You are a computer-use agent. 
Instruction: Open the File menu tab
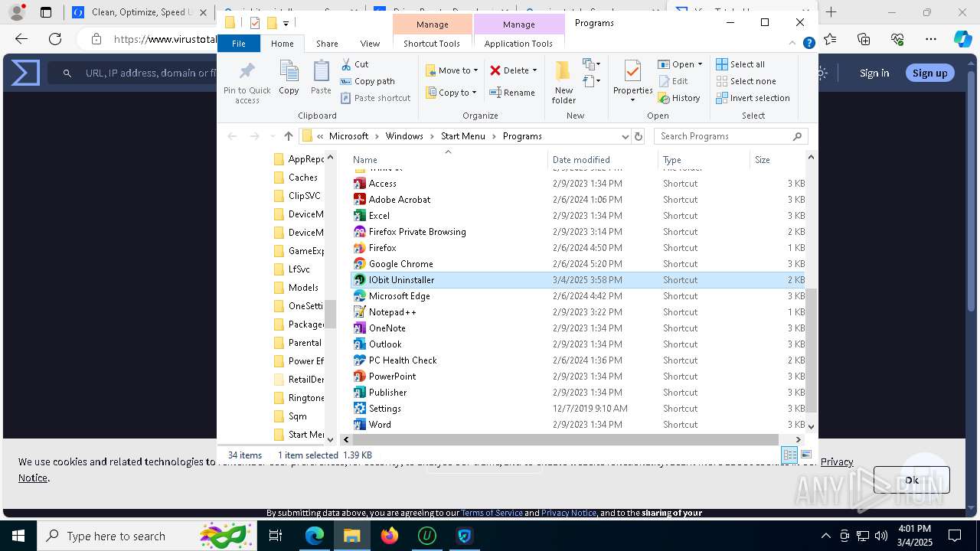pyautogui.click(x=239, y=44)
